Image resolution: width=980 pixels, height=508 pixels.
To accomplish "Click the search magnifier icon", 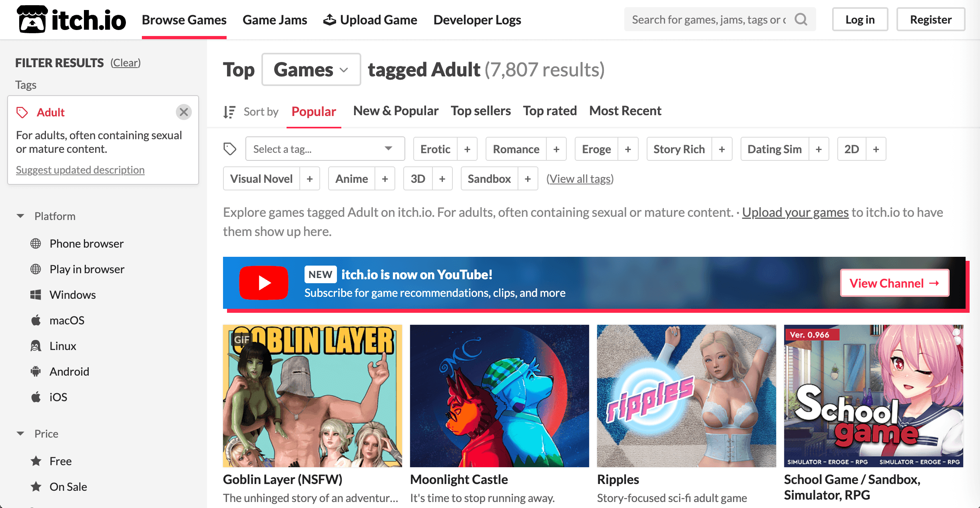I will pyautogui.click(x=801, y=19).
